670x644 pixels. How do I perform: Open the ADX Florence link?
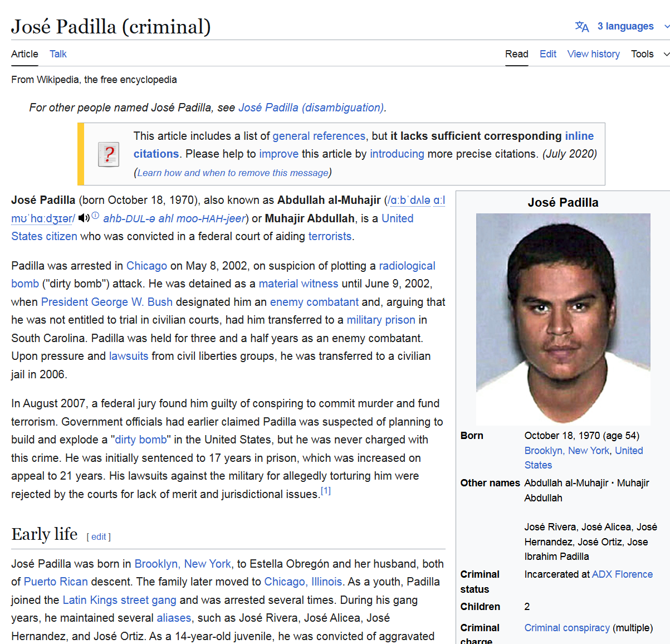pos(622,574)
